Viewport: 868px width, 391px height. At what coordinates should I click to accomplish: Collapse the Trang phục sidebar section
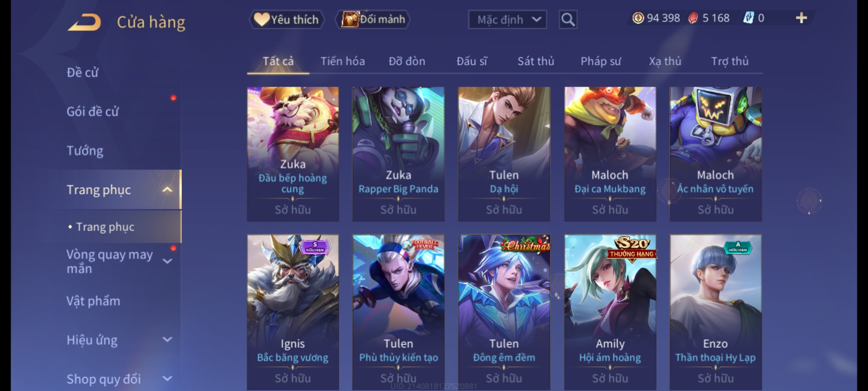click(x=167, y=190)
